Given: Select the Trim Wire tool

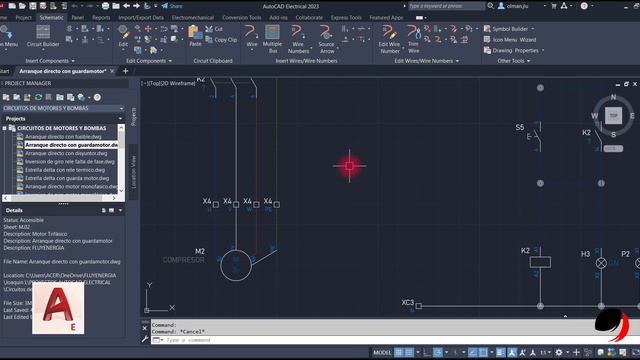Looking at the screenshot, I should pyautogui.click(x=413, y=39).
